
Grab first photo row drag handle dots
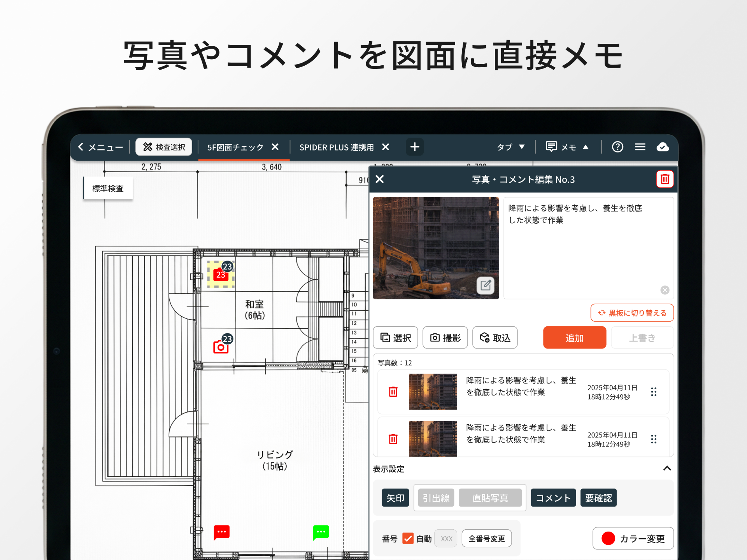point(654,392)
